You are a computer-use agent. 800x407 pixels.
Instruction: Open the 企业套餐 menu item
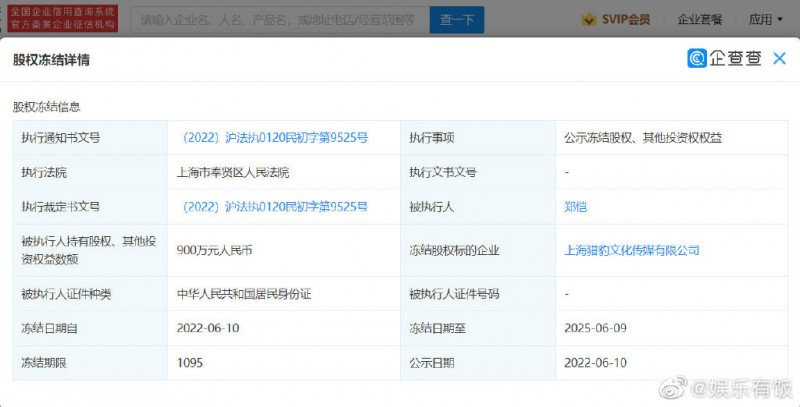[x=701, y=19]
